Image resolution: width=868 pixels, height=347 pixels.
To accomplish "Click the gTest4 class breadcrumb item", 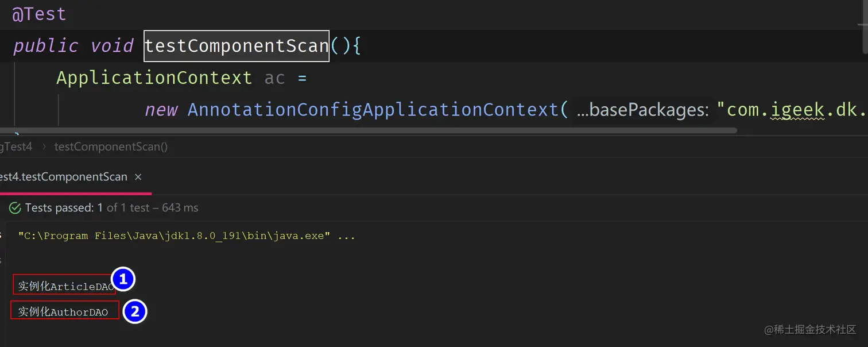I will (16, 147).
